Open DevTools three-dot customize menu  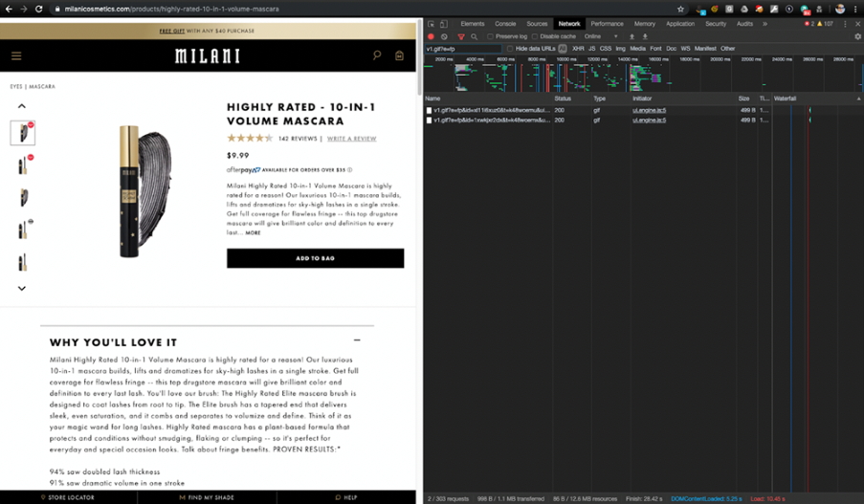pos(845,24)
